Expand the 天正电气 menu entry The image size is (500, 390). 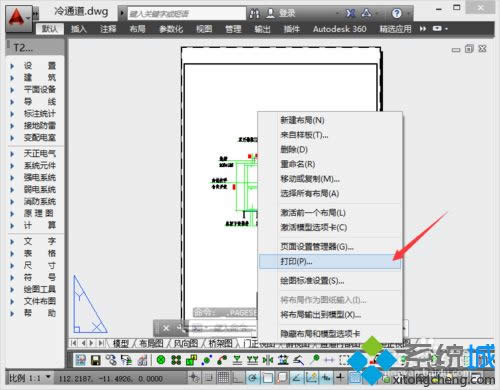[12, 154]
